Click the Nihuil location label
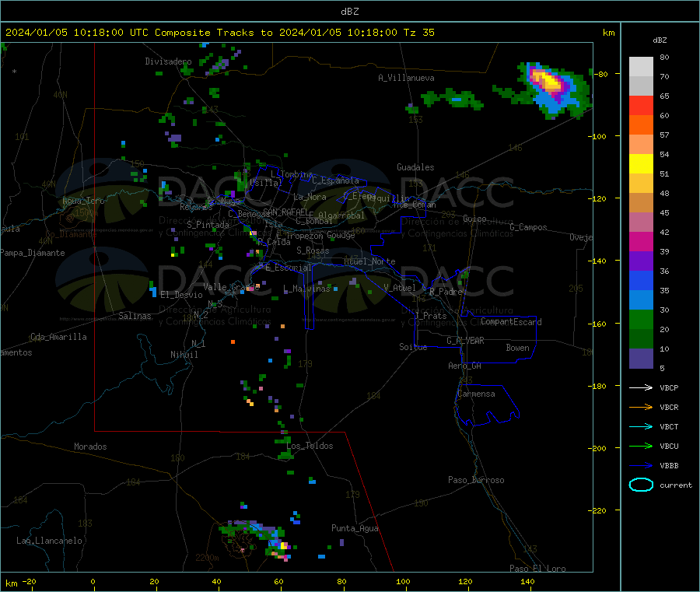This screenshot has width=700, height=592. click(x=184, y=355)
